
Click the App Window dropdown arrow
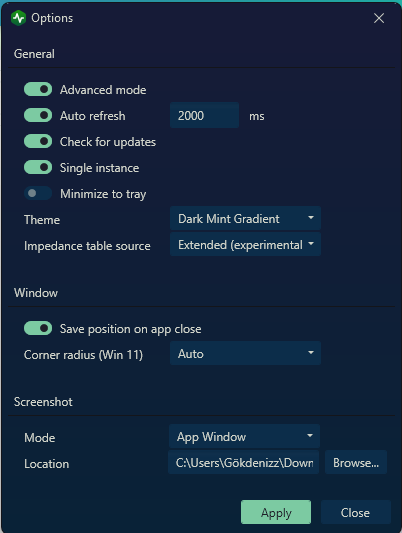[x=310, y=435]
